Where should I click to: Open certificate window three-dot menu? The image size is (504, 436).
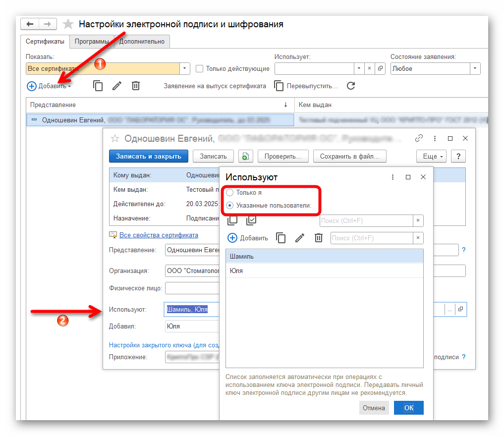pos(435,138)
